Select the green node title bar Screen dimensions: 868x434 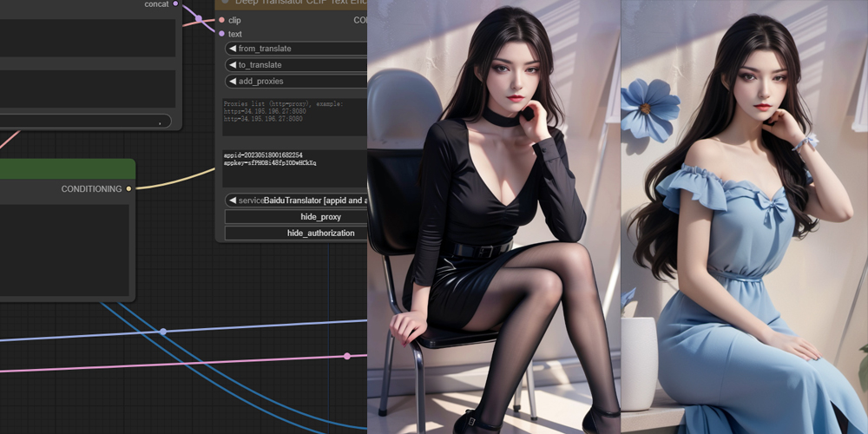click(x=67, y=169)
